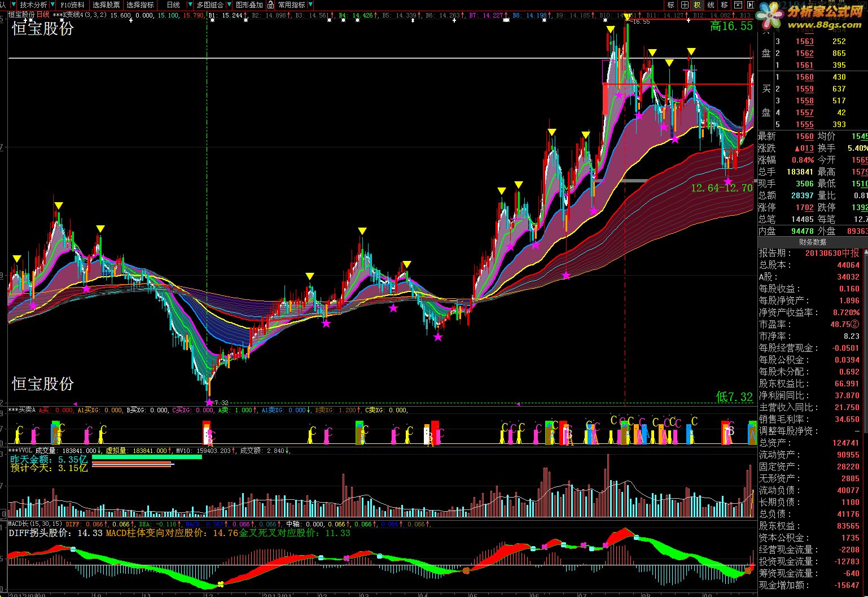The image size is (868, 597).
Task: Open the 常用指标 dropdown arrow
Action: click(x=310, y=5)
